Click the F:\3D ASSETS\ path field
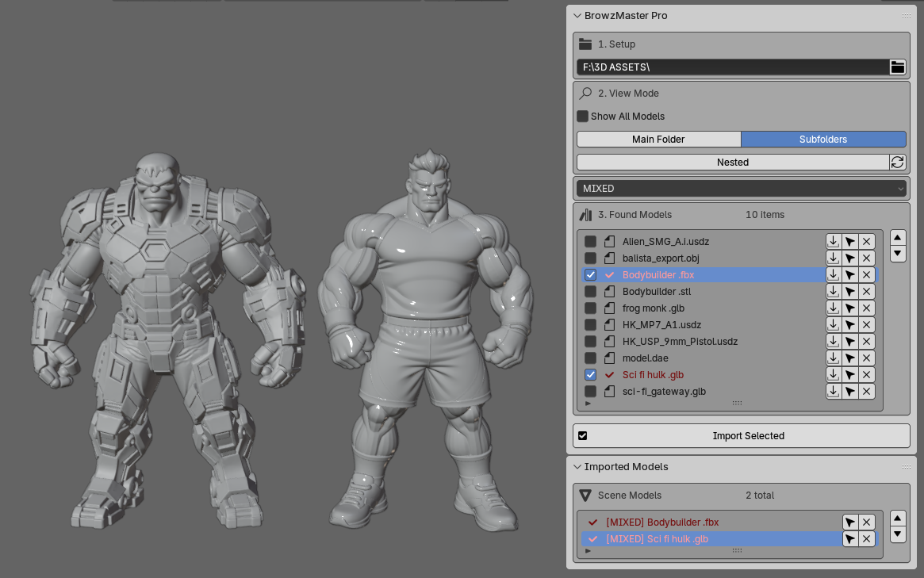The image size is (924, 578). [733, 67]
